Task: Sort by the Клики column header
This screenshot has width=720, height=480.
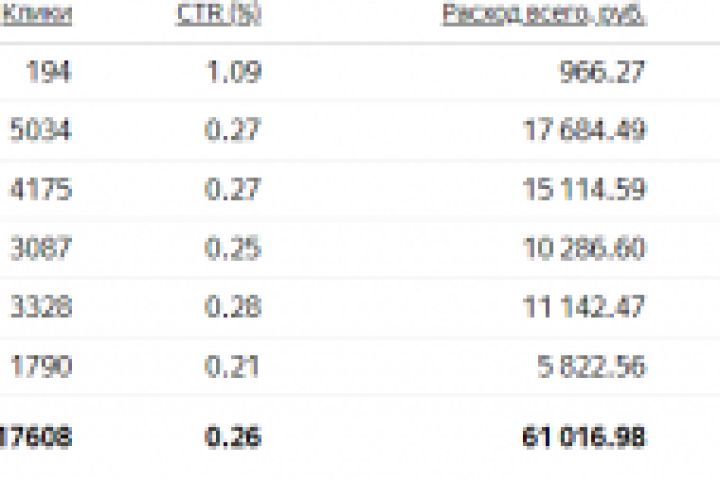Action: click(38, 15)
